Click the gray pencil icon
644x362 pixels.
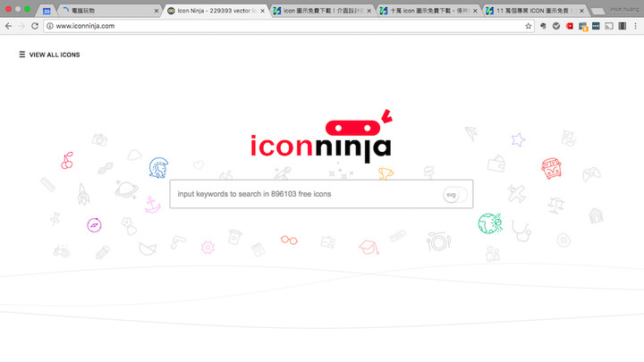click(x=102, y=252)
